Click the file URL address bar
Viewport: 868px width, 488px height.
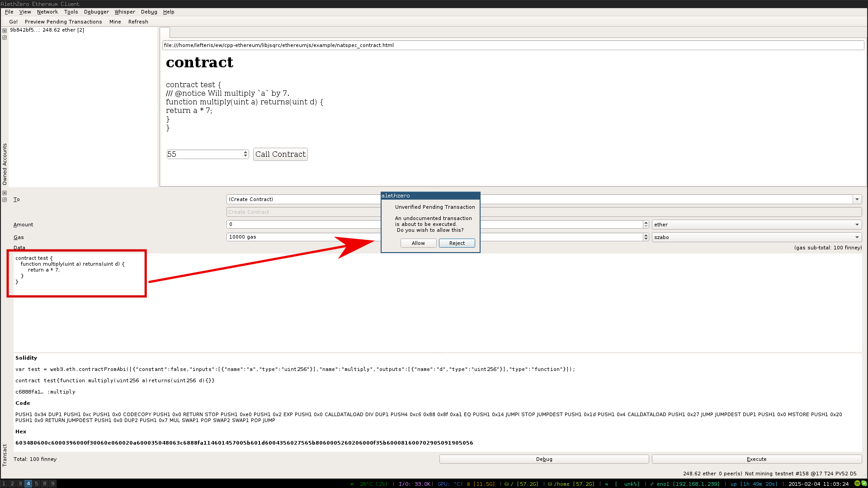(x=513, y=45)
